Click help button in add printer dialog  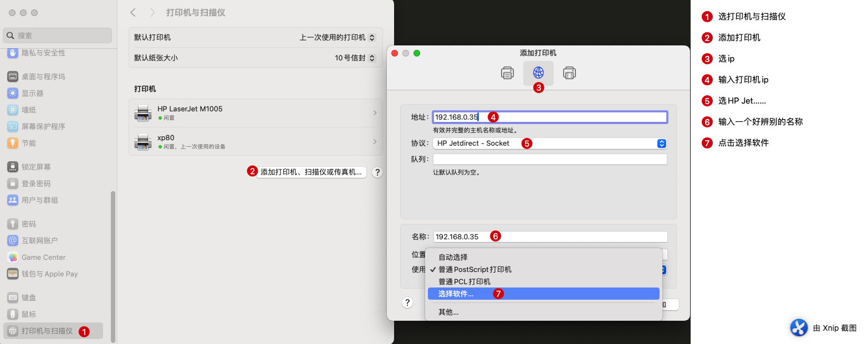[407, 302]
